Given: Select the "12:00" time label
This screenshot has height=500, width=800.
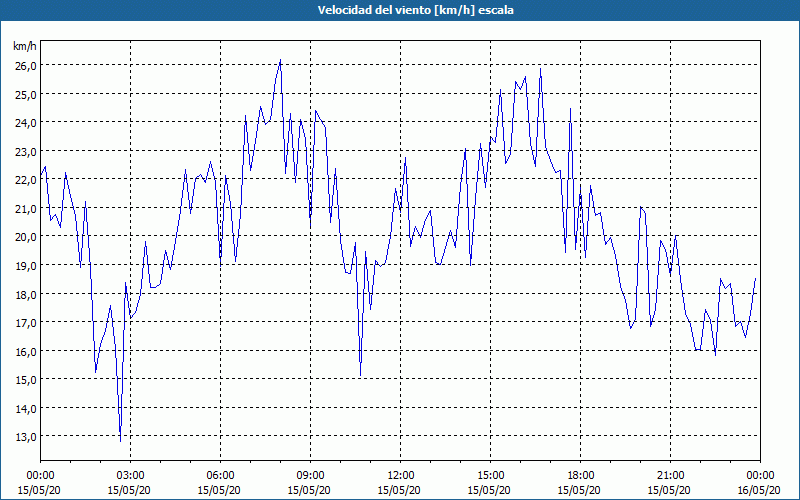Looking at the screenshot, I should coord(401,476).
